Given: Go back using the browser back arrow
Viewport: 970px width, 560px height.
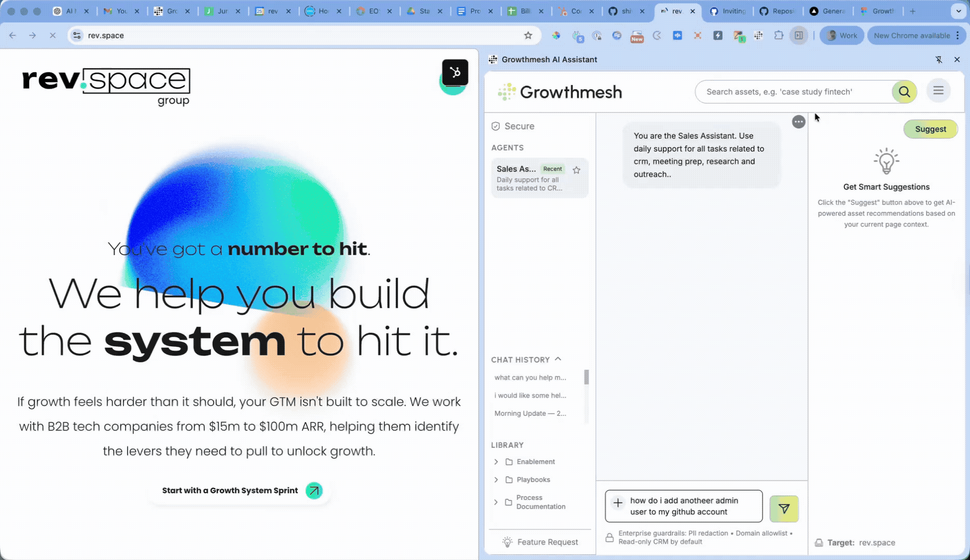Looking at the screenshot, I should pyautogui.click(x=13, y=35).
